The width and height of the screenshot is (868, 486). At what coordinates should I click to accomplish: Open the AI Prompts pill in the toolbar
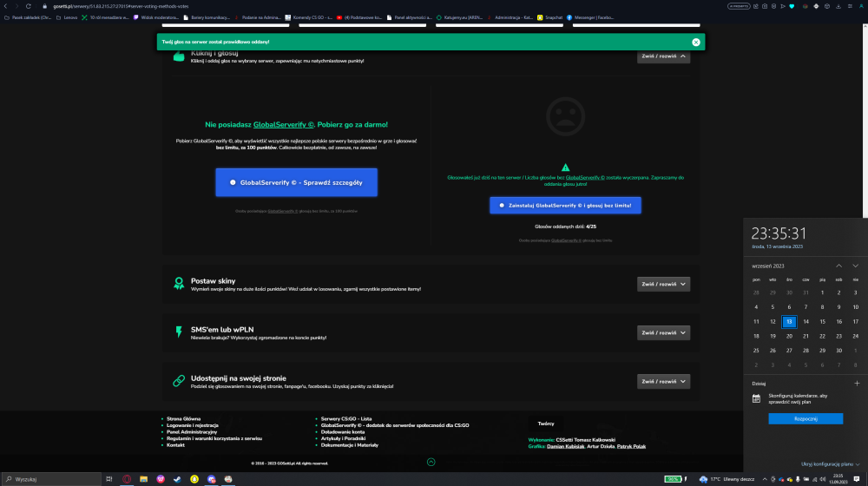tap(739, 6)
